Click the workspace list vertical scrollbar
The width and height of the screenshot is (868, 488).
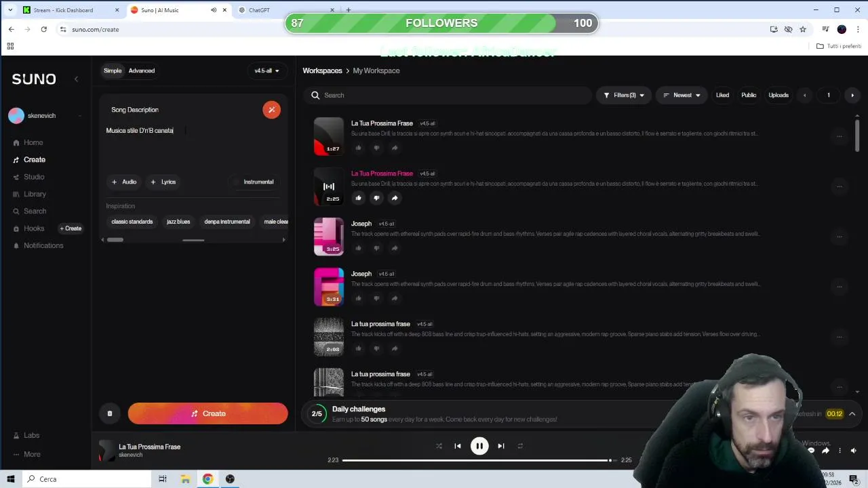(x=857, y=136)
